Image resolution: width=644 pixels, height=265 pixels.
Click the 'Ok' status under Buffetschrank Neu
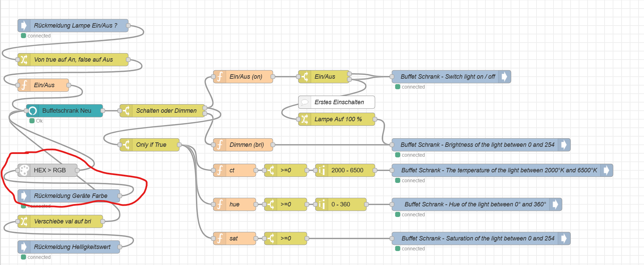tap(36, 121)
